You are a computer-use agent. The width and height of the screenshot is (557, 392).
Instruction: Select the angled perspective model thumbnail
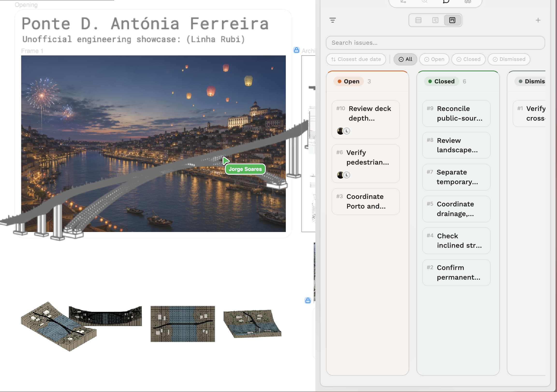[252, 324]
